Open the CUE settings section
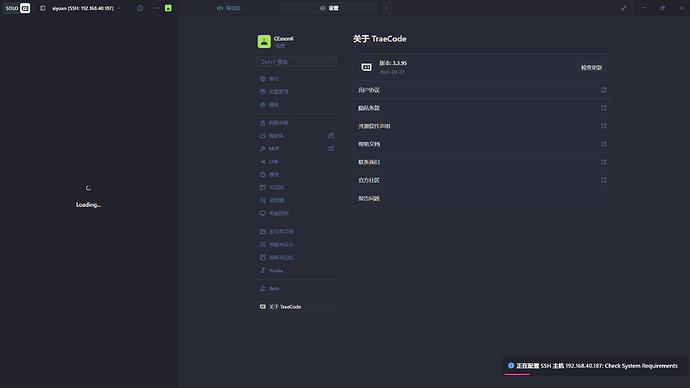 pyautogui.click(x=297, y=161)
